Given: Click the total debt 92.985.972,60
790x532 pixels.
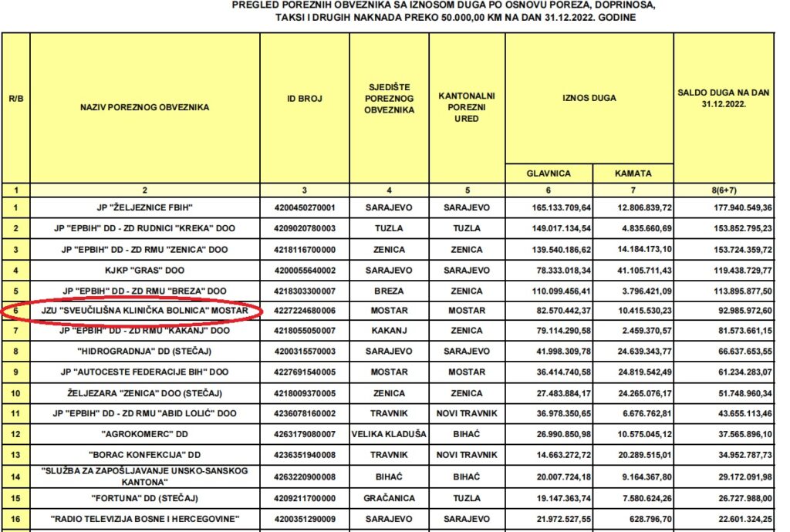Looking at the screenshot, I should (744, 311).
